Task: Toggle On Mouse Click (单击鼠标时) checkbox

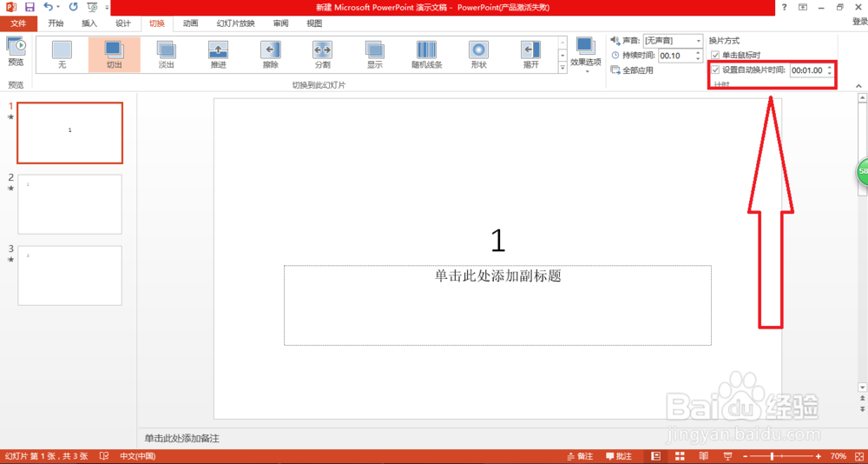Action: click(x=715, y=55)
